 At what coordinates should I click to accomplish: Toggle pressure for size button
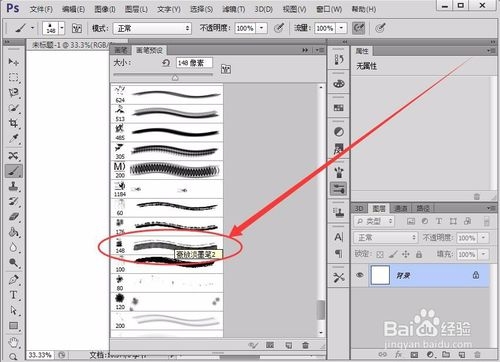coord(380,28)
